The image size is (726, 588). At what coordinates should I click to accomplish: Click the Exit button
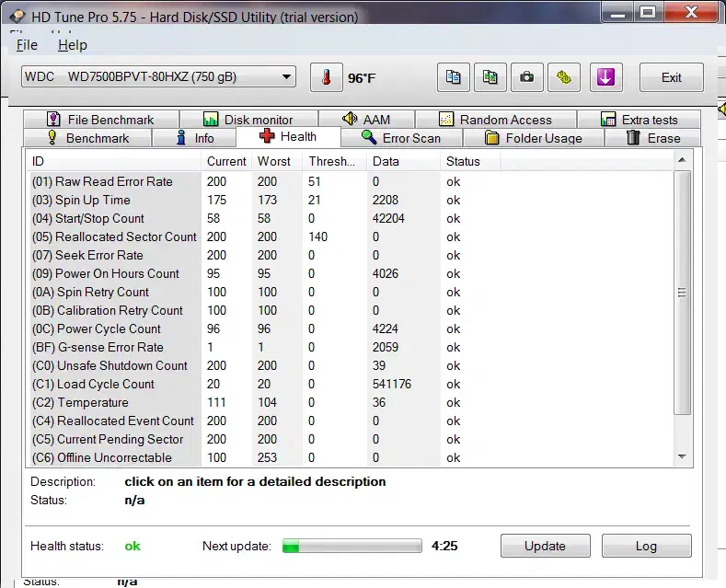[671, 77]
